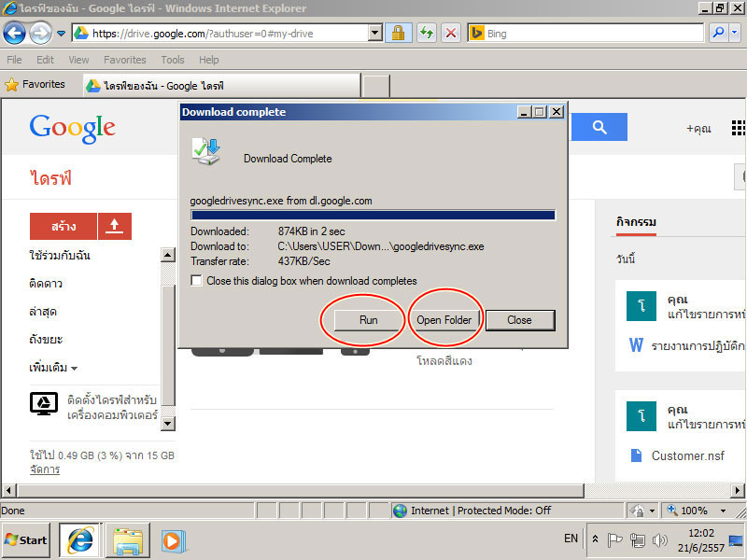
Task: Click the Bing search box
Action: point(586,34)
